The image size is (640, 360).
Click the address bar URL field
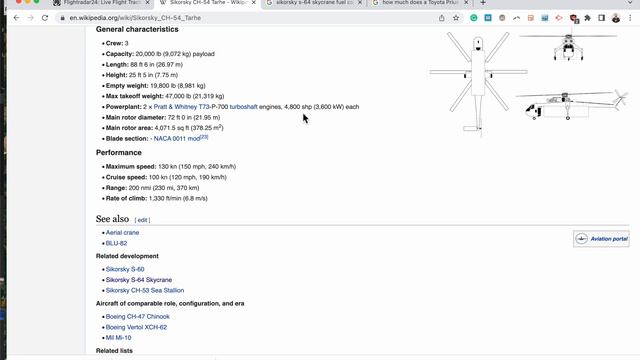click(245, 18)
